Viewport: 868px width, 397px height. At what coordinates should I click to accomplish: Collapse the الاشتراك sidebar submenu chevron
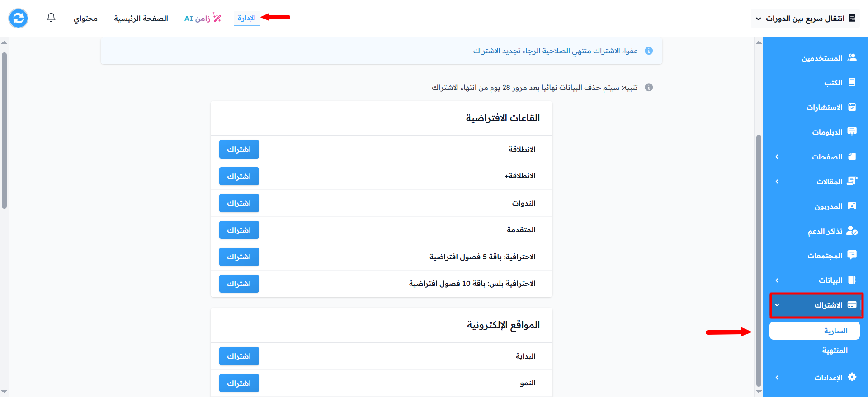point(777,305)
